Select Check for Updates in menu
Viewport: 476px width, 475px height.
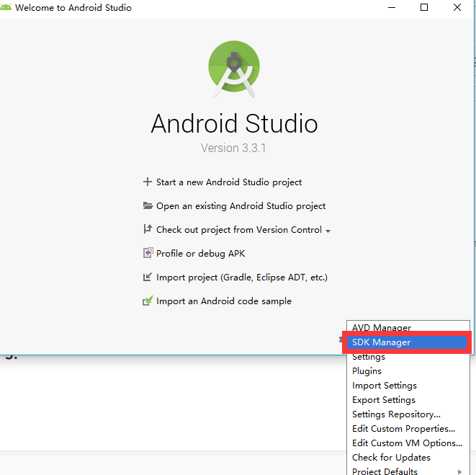point(408,458)
